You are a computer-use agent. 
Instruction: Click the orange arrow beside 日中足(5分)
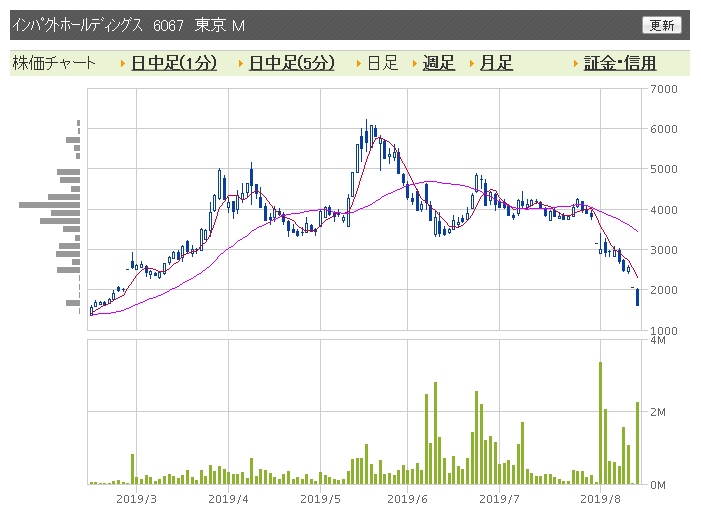pyautogui.click(x=241, y=64)
